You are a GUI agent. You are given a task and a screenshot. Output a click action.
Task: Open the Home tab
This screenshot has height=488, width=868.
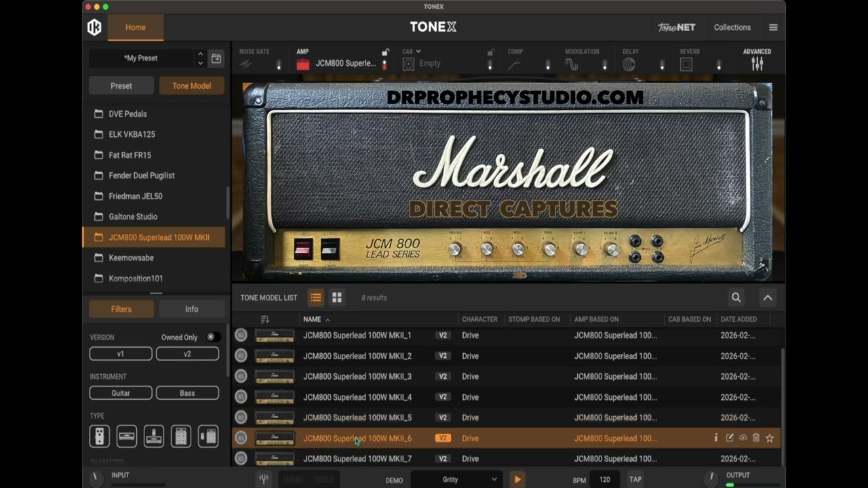point(135,27)
